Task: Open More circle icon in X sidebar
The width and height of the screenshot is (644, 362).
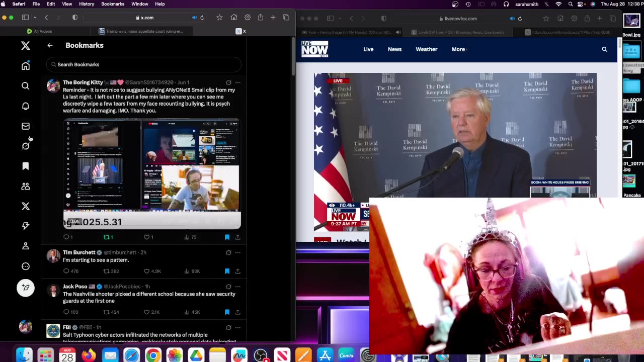Action: click(26, 266)
